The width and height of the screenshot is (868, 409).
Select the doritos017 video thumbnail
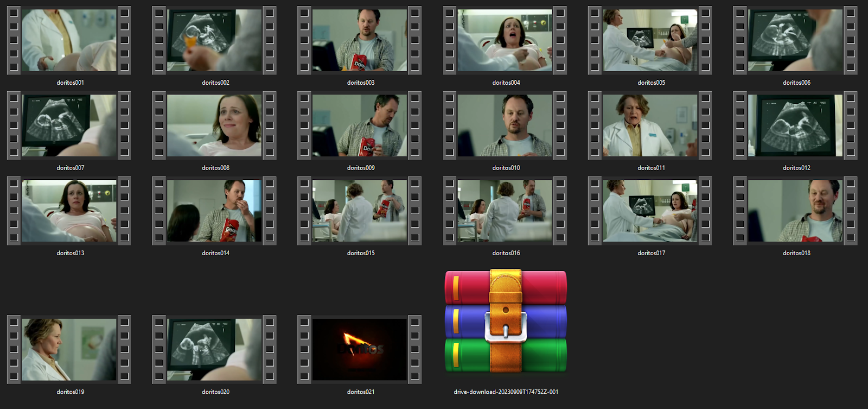[650, 211]
